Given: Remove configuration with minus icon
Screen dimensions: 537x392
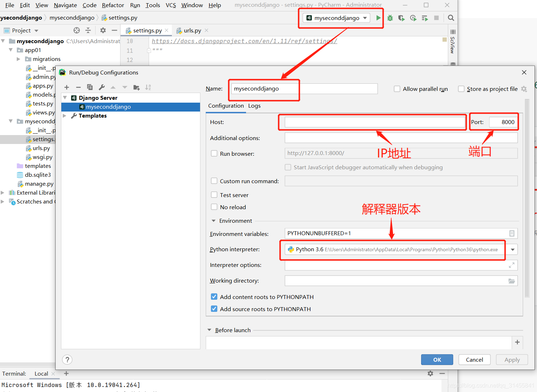Looking at the screenshot, I should point(78,87).
